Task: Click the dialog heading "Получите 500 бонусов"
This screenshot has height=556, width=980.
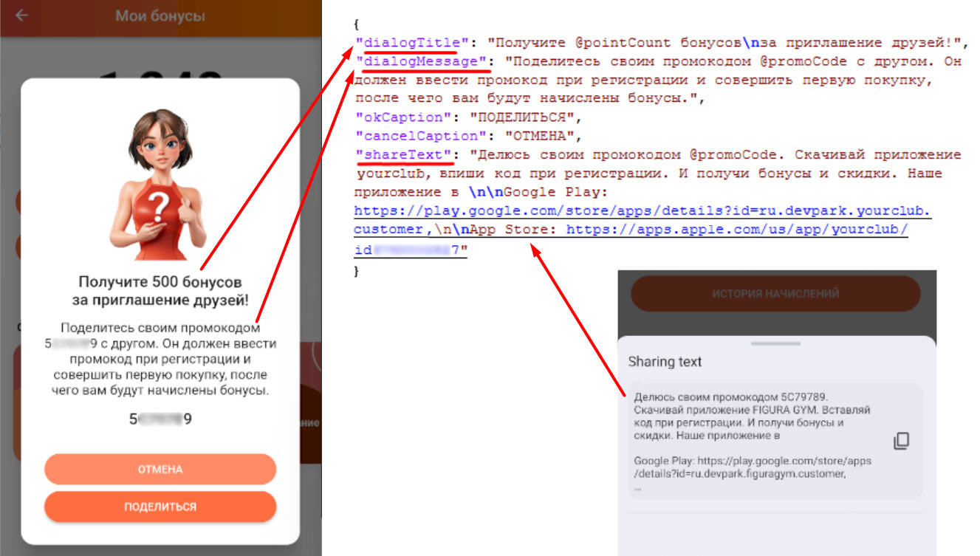Action: pos(160,282)
